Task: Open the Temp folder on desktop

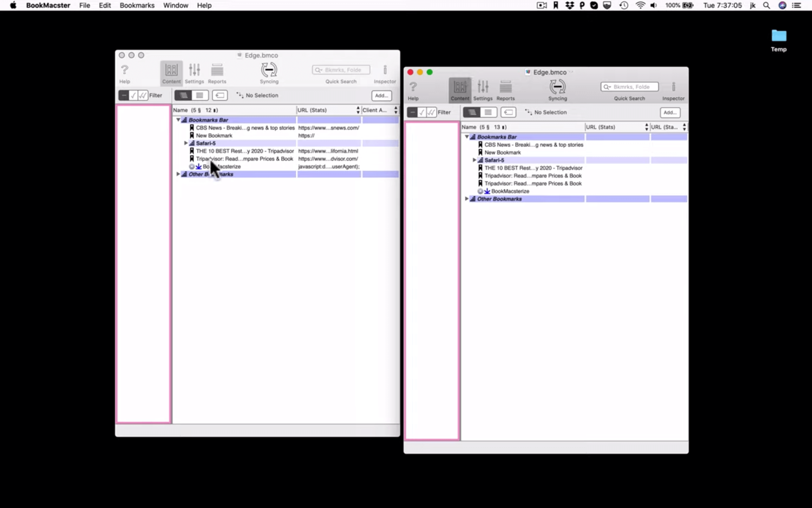Action: point(779,40)
